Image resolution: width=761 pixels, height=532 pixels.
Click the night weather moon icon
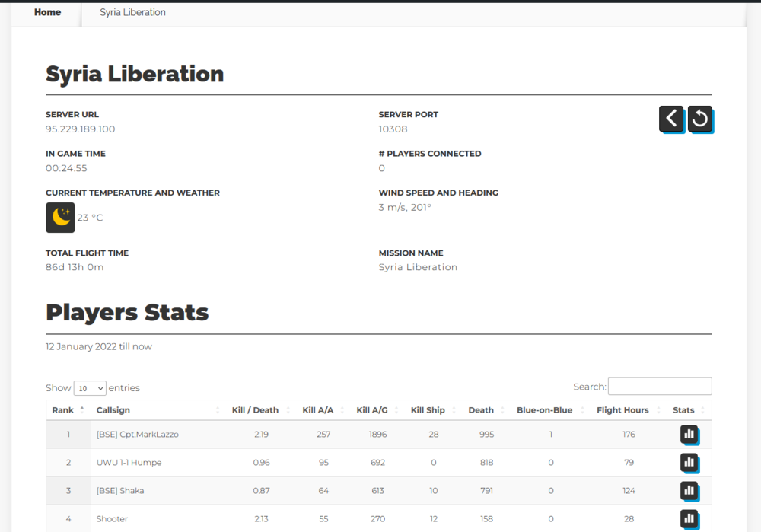point(60,218)
